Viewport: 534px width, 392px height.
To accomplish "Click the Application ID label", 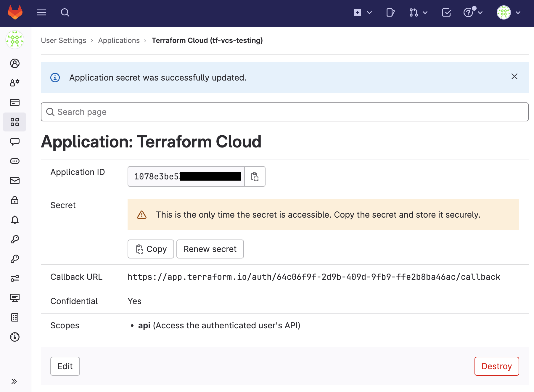I will click(78, 172).
